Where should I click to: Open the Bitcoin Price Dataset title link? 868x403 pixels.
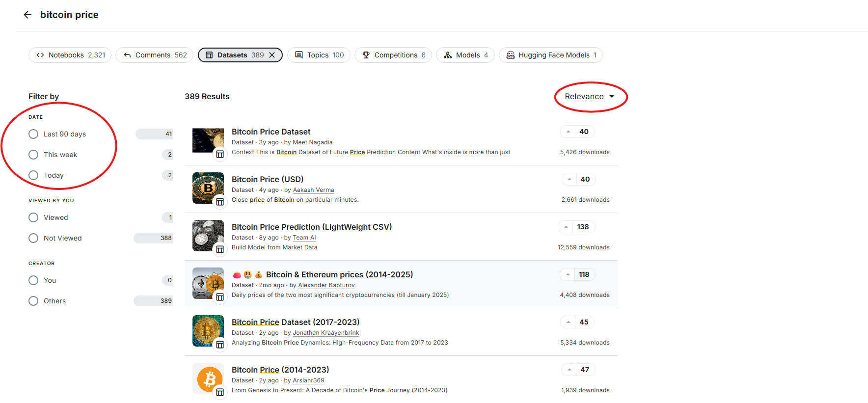271,132
